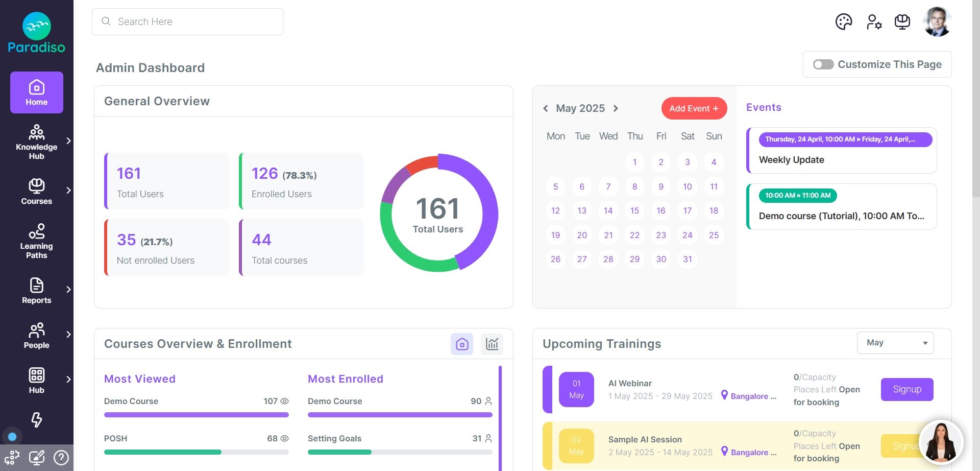Click eye icon beside POSH views
This screenshot has height=471, width=980.
click(x=285, y=439)
